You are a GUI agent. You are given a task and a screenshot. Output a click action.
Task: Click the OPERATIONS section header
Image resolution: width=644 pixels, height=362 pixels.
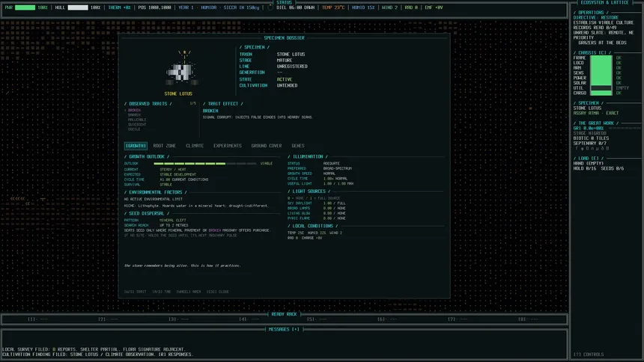pos(591,13)
